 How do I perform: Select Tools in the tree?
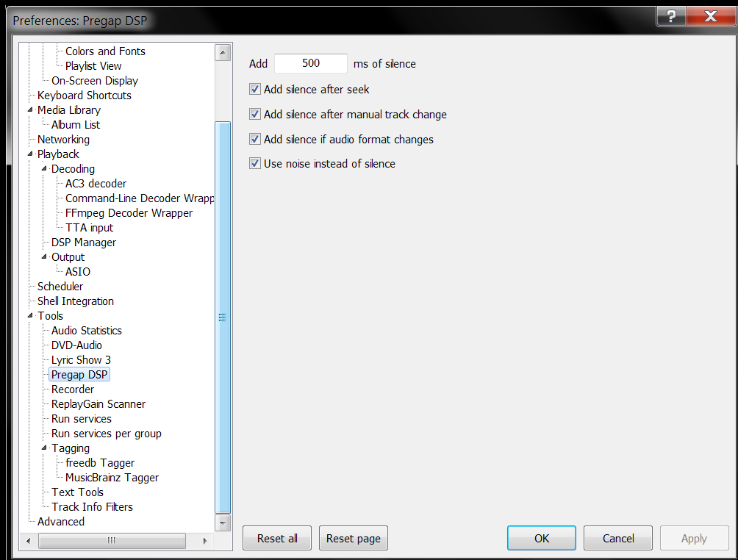50,316
